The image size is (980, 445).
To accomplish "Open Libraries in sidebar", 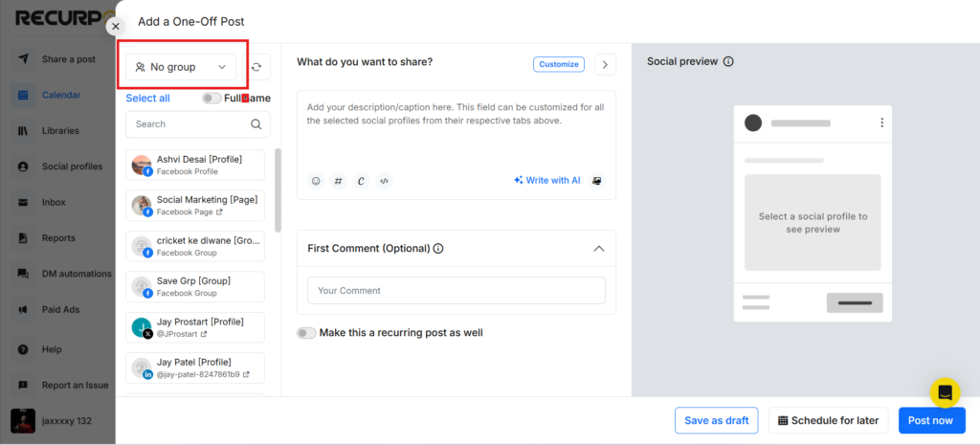I will 60,130.
